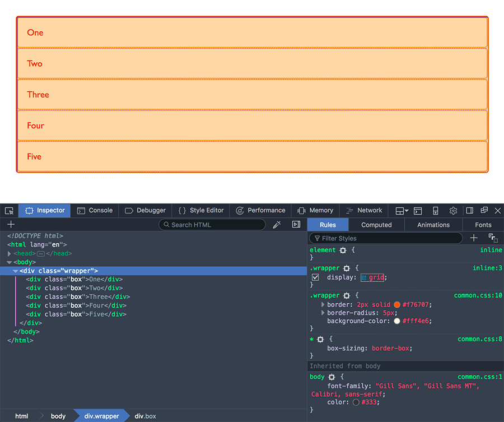
Task: Open DevTools settings gear
Action: (x=453, y=210)
